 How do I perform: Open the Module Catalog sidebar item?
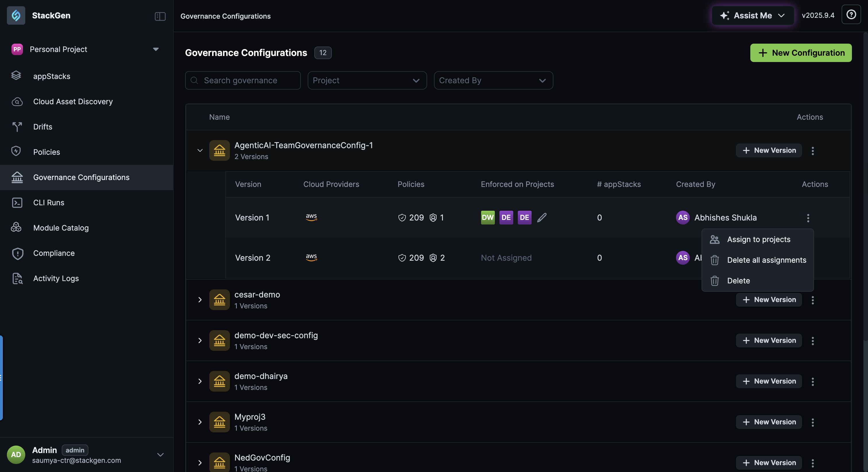tap(61, 228)
